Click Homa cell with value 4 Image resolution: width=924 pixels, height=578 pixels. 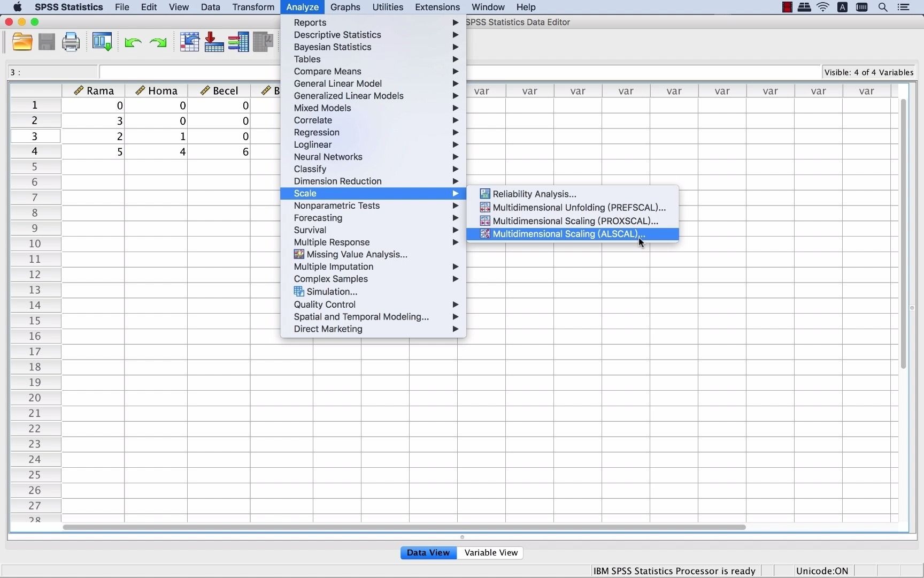[x=156, y=151]
